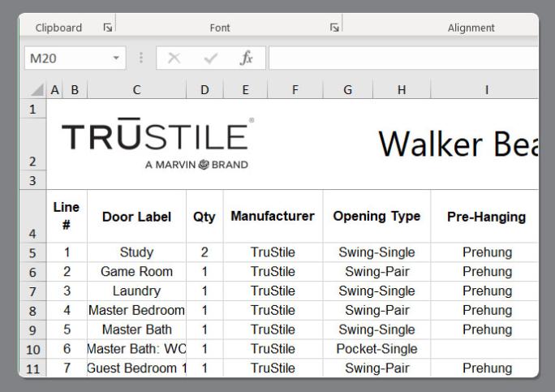Click inside the formula bar field
Viewport: 555px width, 392px height.
[x=403, y=58]
